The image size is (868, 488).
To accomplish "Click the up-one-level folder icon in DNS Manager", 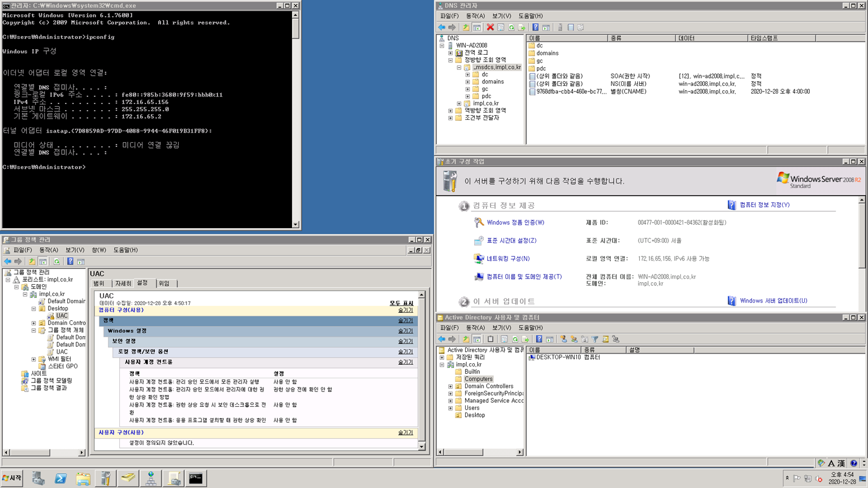I will pyautogui.click(x=466, y=27).
